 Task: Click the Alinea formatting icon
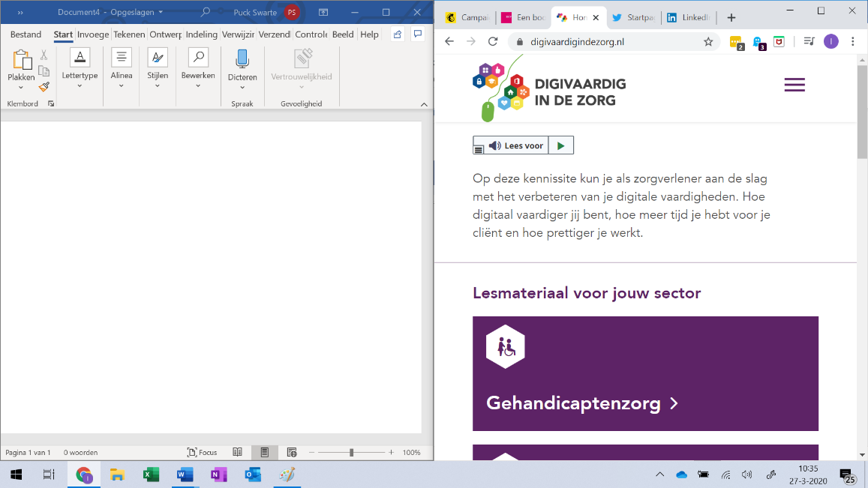121,56
